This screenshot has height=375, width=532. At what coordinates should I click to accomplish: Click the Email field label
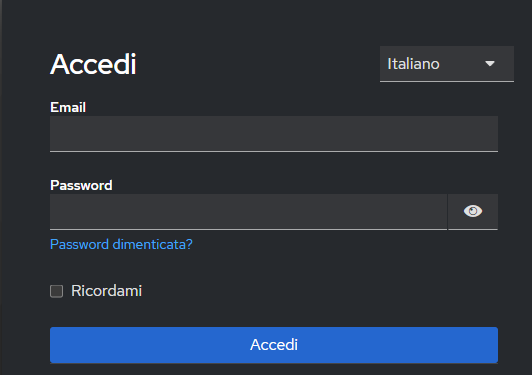(x=68, y=107)
